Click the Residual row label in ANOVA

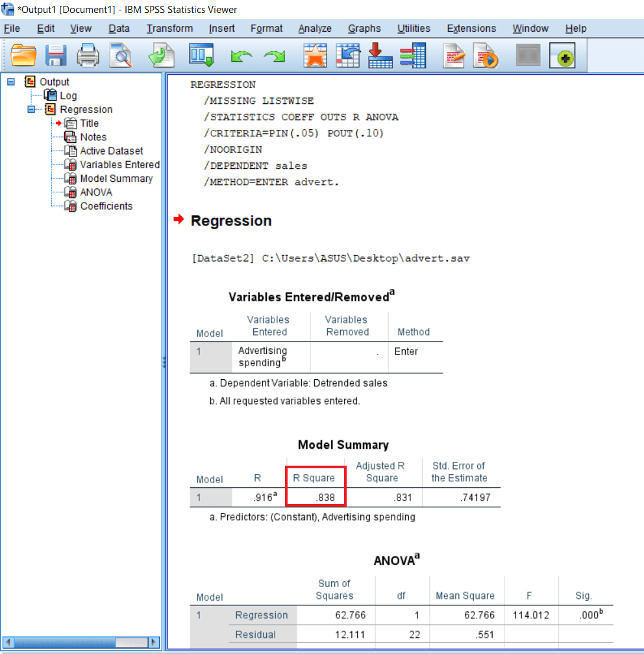[256, 635]
